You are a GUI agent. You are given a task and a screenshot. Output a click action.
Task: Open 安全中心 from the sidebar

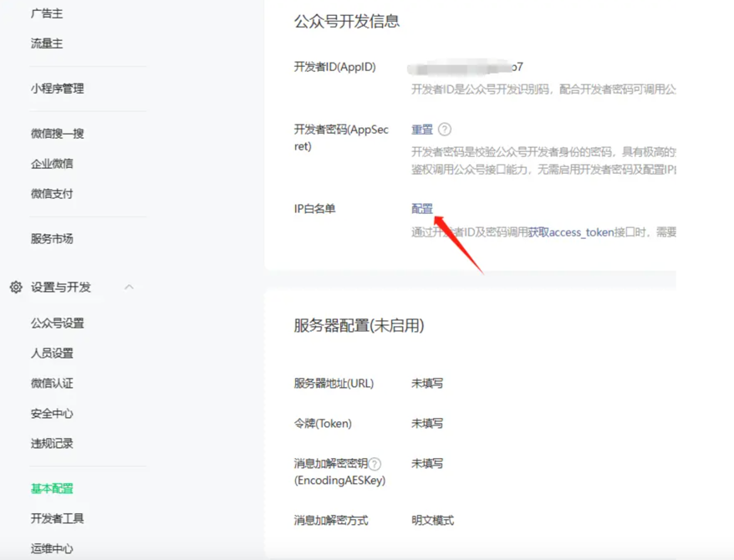tap(52, 414)
